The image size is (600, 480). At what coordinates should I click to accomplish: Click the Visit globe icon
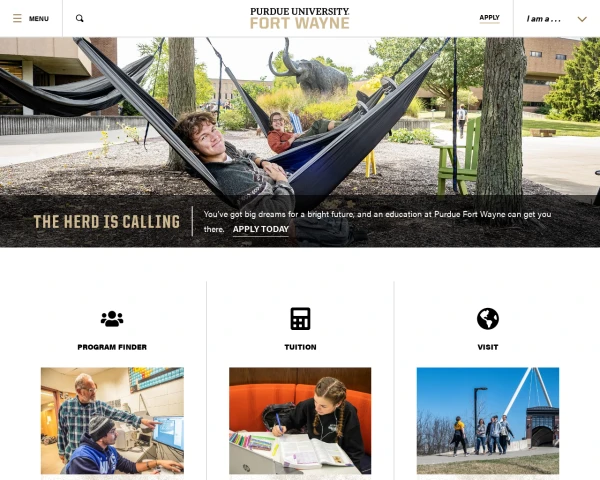tap(488, 318)
